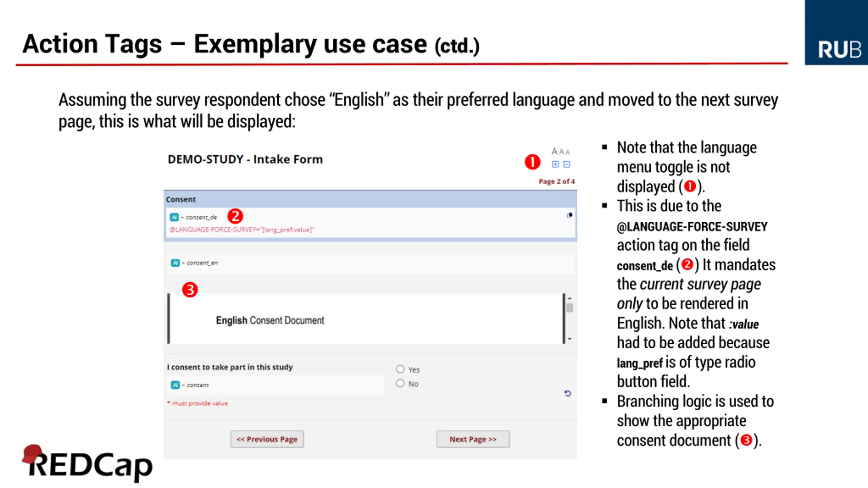This screenshot has width=868, height=488.
Task: Select the No radio button
Action: [400, 383]
